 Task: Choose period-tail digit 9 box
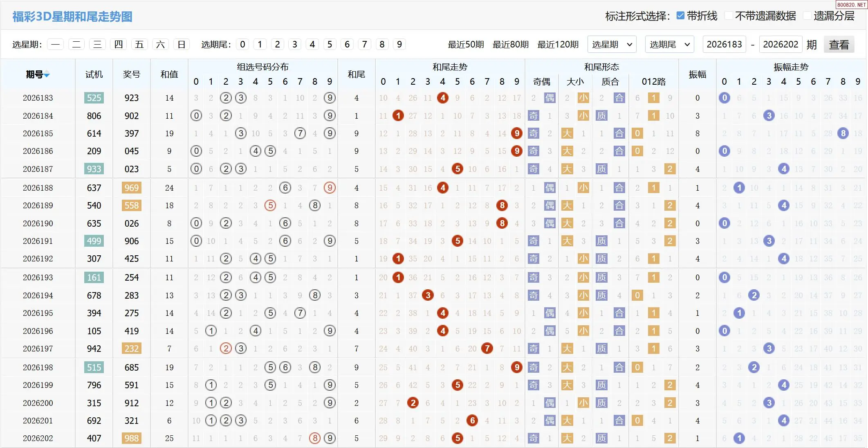coord(399,44)
